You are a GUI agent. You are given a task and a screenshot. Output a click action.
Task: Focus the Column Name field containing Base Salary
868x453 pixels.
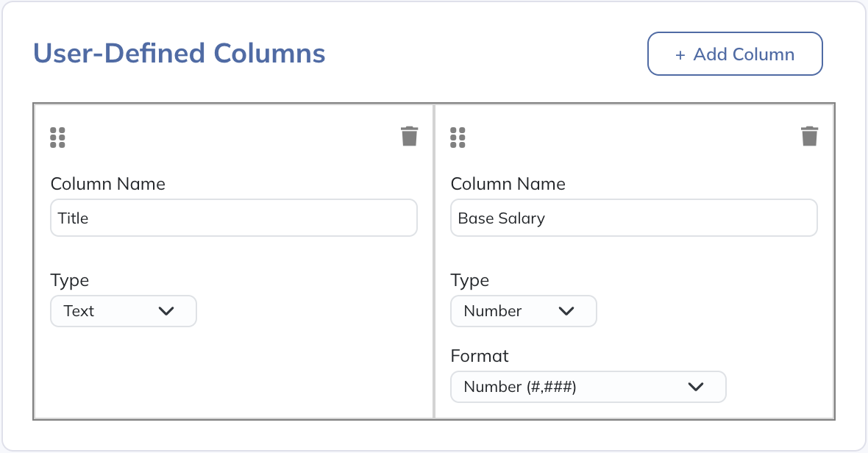click(633, 218)
